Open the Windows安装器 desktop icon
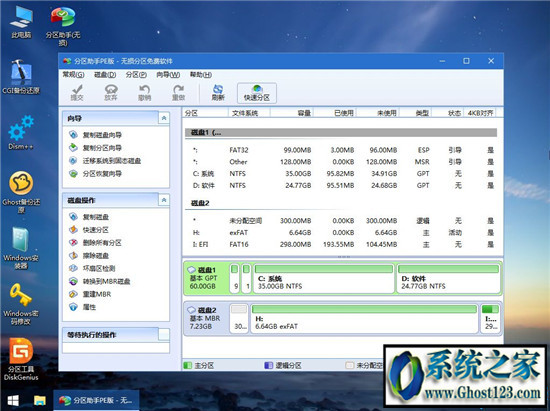Image resolution: width=550 pixels, height=411 pixels. [x=21, y=248]
